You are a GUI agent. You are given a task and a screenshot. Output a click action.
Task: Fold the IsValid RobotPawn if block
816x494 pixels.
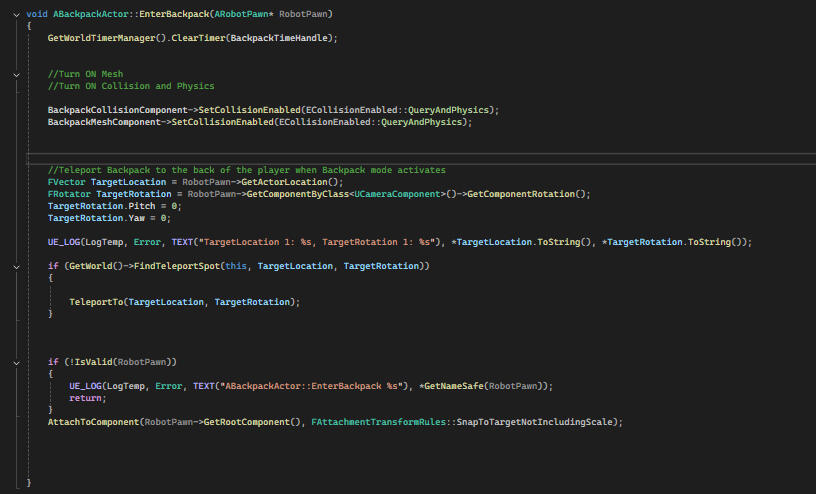[x=18, y=361]
